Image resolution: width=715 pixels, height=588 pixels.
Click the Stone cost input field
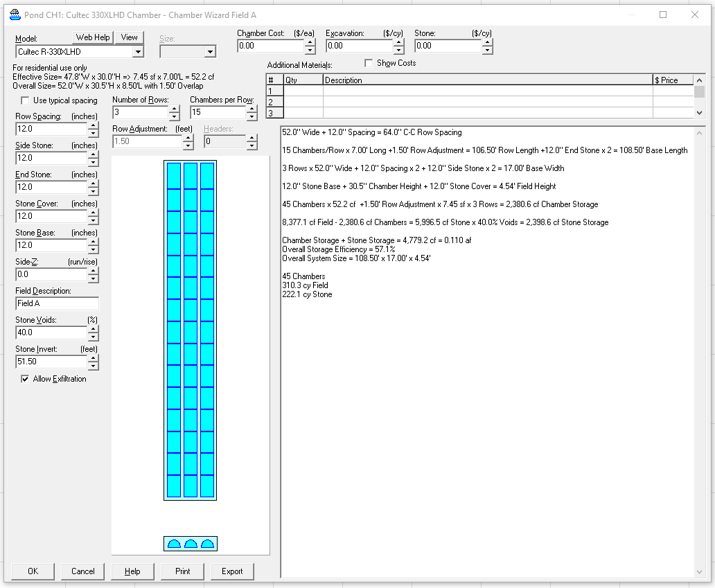point(448,46)
